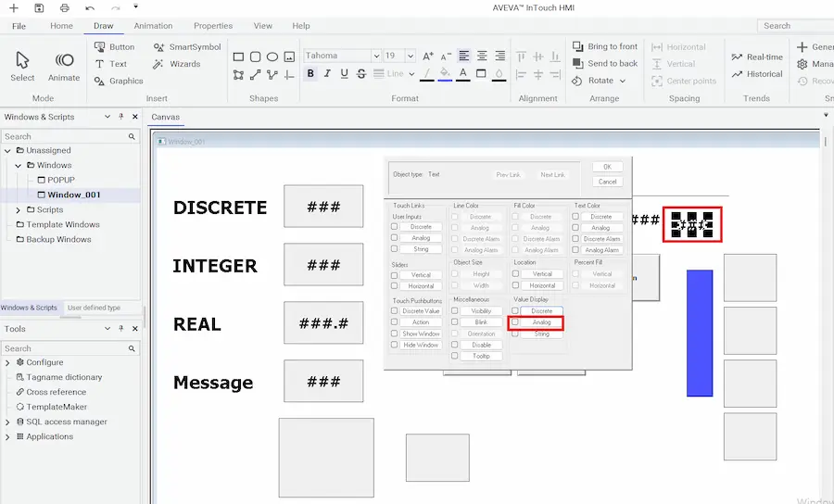Screen dimensions: 834x504
Task: Add new item with plus icon
Action: coord(14,8)
